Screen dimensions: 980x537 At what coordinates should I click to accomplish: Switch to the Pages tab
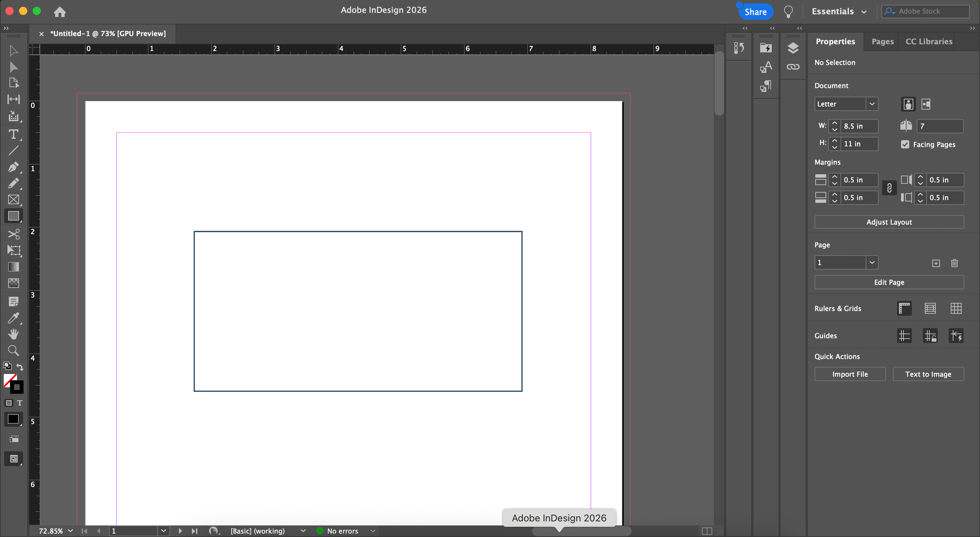point(882,42)
